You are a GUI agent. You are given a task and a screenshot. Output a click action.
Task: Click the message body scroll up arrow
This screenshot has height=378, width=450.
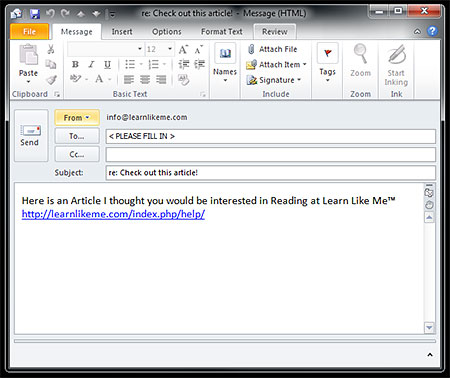[429, 218]
